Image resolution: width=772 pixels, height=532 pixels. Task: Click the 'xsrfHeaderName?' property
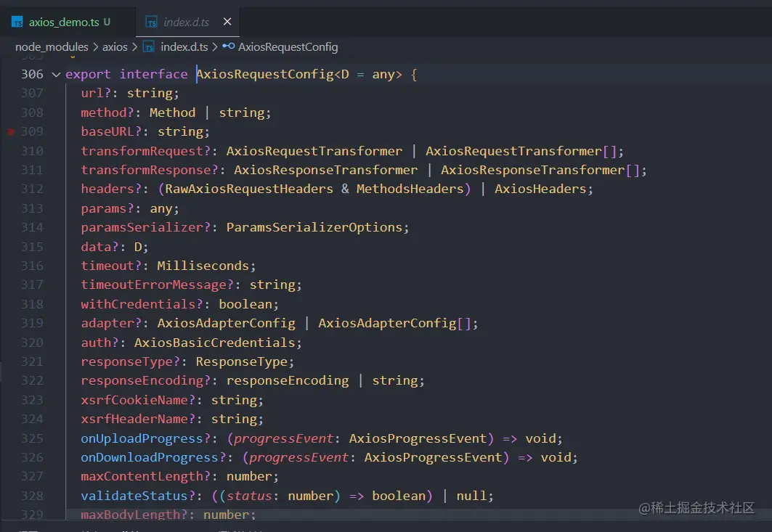[x=138, y=419]
